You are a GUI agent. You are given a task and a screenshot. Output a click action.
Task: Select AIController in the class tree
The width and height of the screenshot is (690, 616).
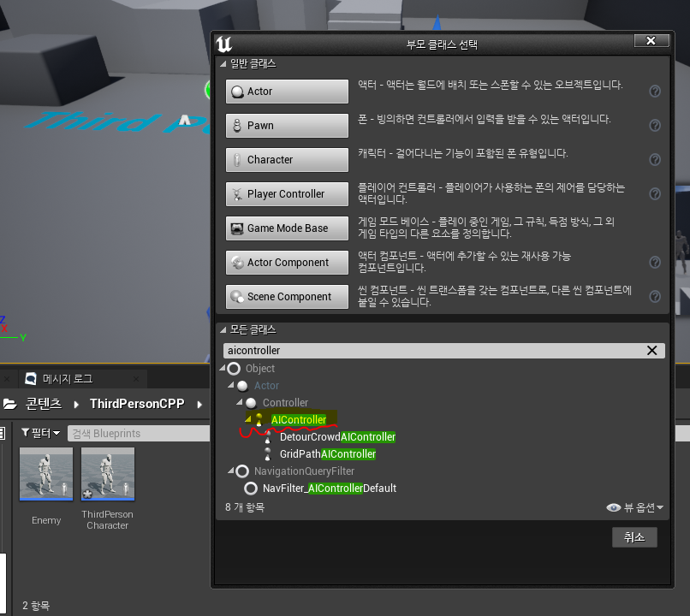[x=299, y=420]
